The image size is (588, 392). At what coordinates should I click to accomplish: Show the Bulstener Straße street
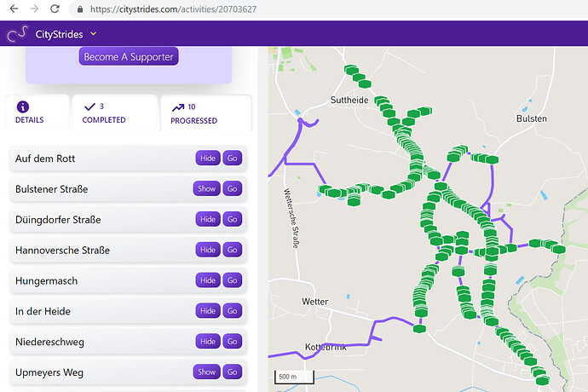tap(206, 188)
